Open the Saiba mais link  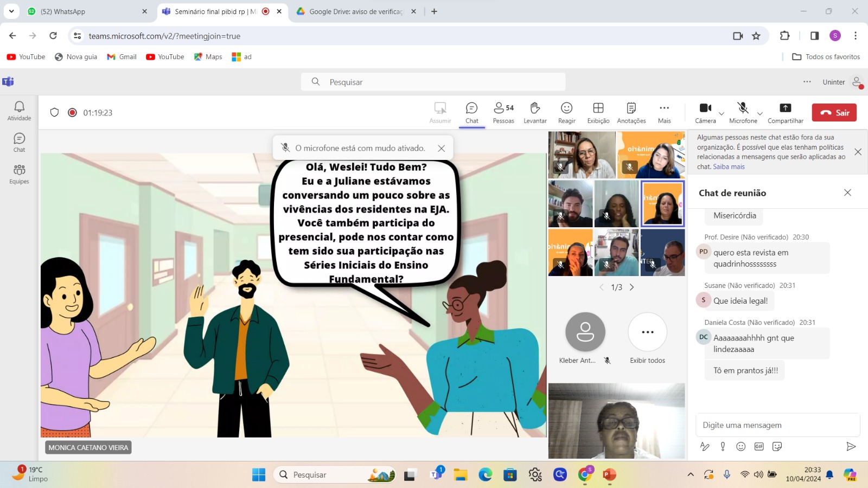729,167
